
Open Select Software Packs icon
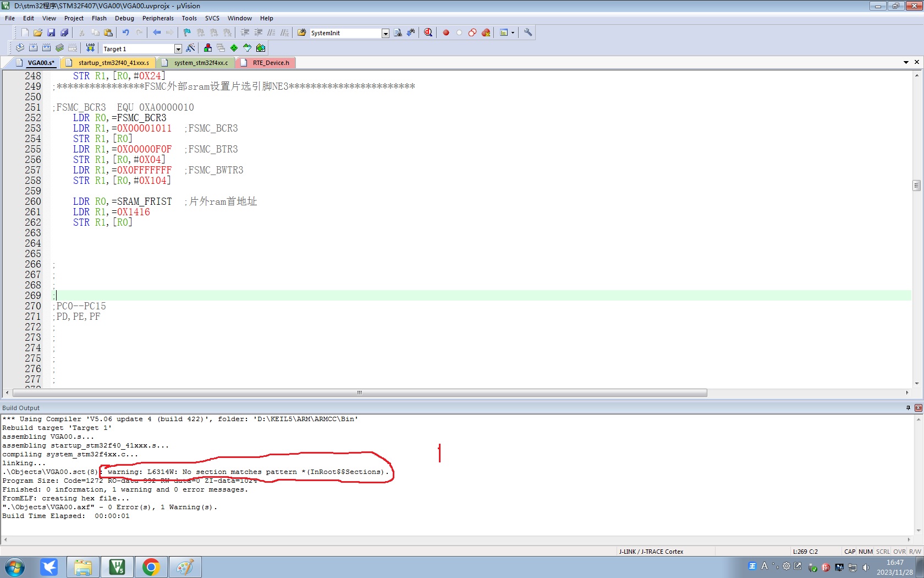[x=247, y=48]
